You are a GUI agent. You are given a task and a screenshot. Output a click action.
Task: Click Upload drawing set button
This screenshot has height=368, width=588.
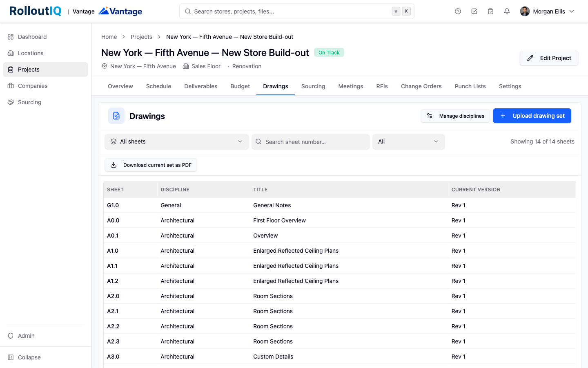532,116
